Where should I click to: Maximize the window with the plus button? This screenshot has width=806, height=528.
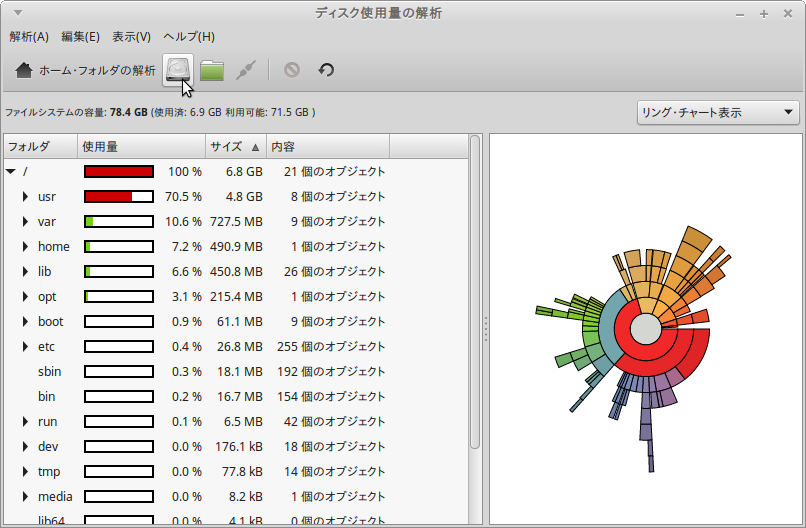point(764,14)
